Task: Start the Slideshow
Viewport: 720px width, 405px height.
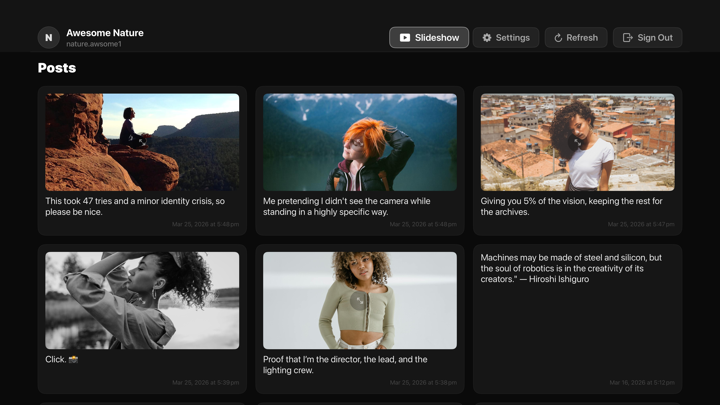Action: point(429,38)
